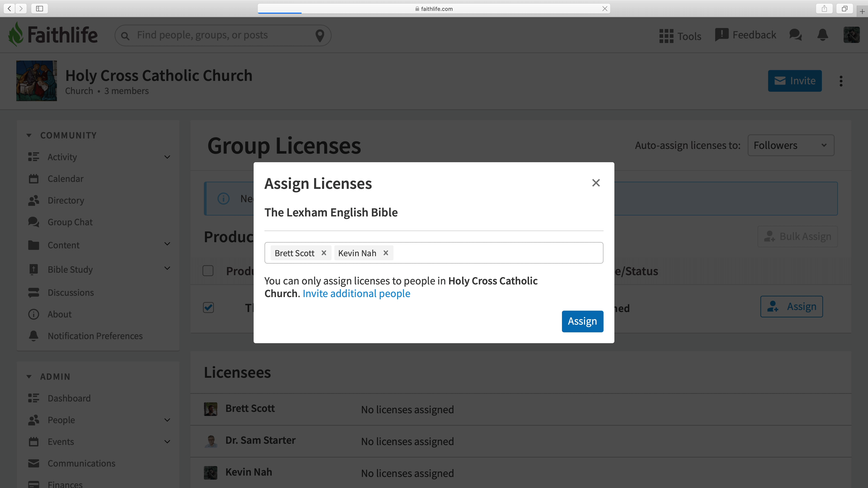Click the Dashboard icon
The height and width of the screenshot is (488, 868).
pos(33,398)
